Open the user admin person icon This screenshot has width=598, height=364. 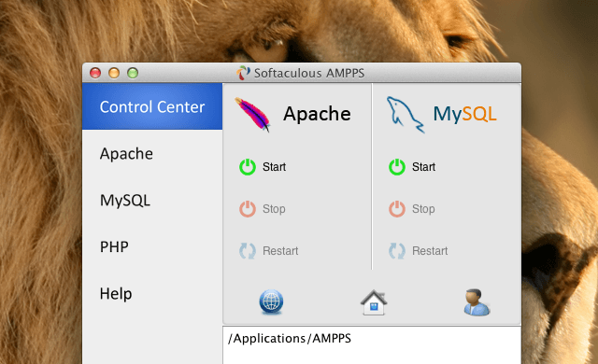(477, 302)
